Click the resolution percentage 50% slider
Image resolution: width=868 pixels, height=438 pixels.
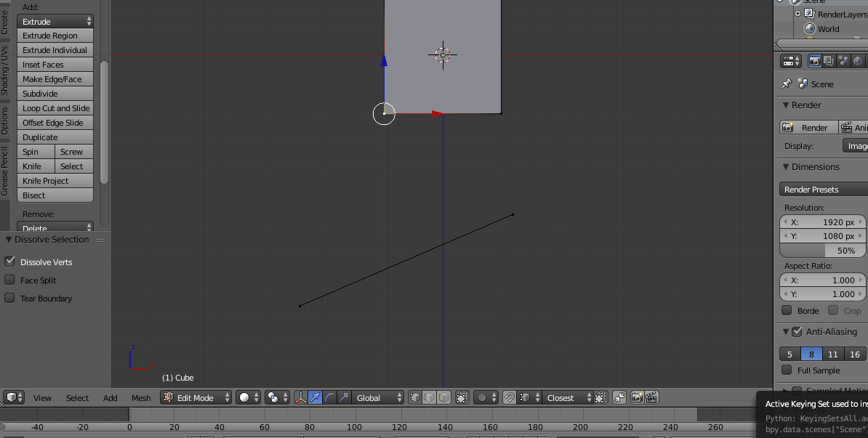tap(823, 250)
